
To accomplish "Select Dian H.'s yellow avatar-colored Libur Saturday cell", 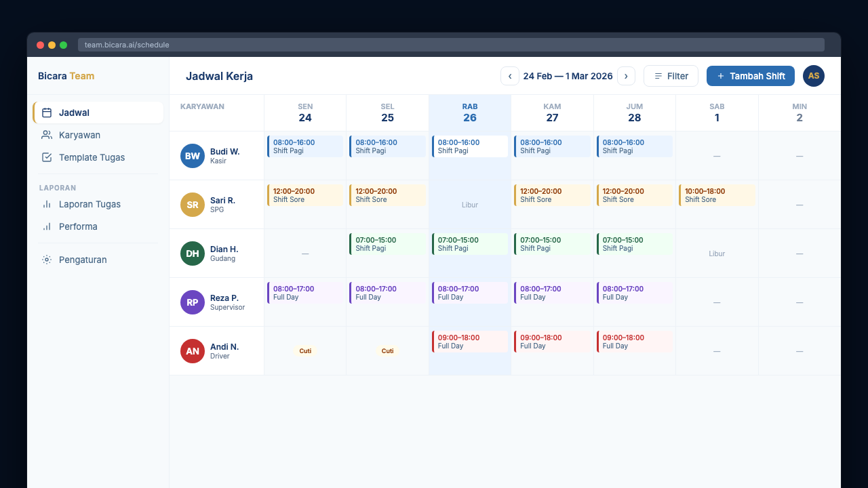I will coord(717,253).
